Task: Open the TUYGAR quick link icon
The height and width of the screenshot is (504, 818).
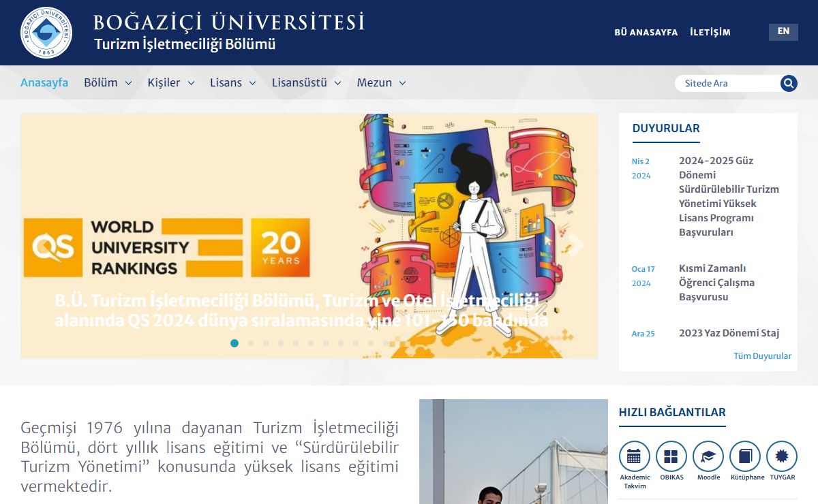Action: (782, 456)
